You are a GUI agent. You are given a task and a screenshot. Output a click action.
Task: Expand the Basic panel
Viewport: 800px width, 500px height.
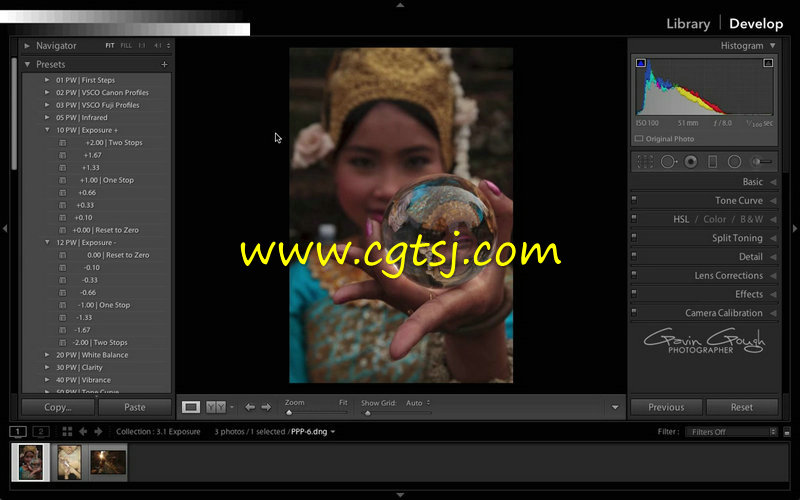pyautogui.click(x=773, y=182)
